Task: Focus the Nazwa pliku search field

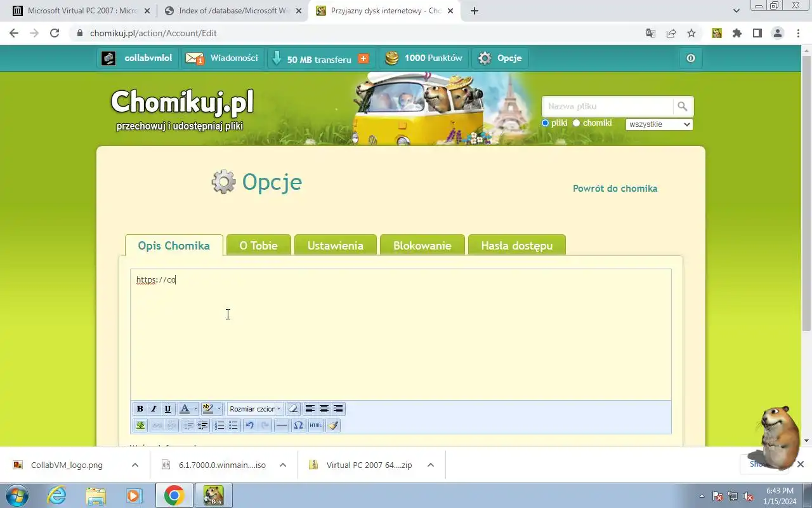Action: [607, 106]
